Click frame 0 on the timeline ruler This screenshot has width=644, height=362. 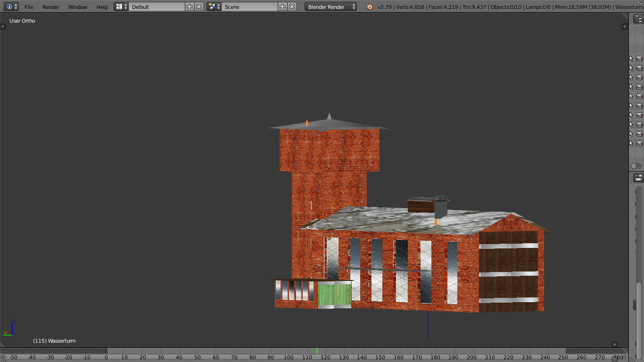(106, 357)
